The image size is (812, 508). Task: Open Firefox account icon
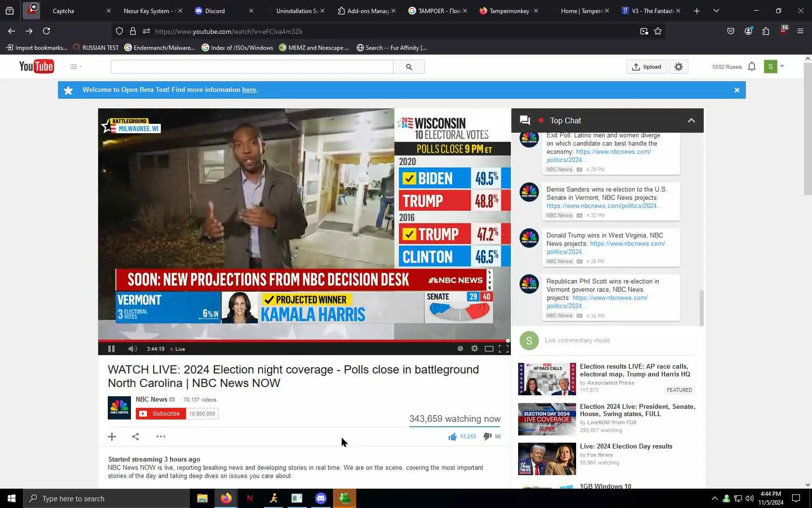point(748,31)
